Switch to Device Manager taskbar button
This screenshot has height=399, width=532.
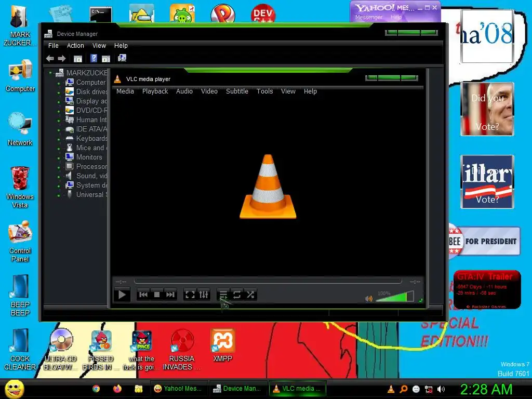pos(237,389)
